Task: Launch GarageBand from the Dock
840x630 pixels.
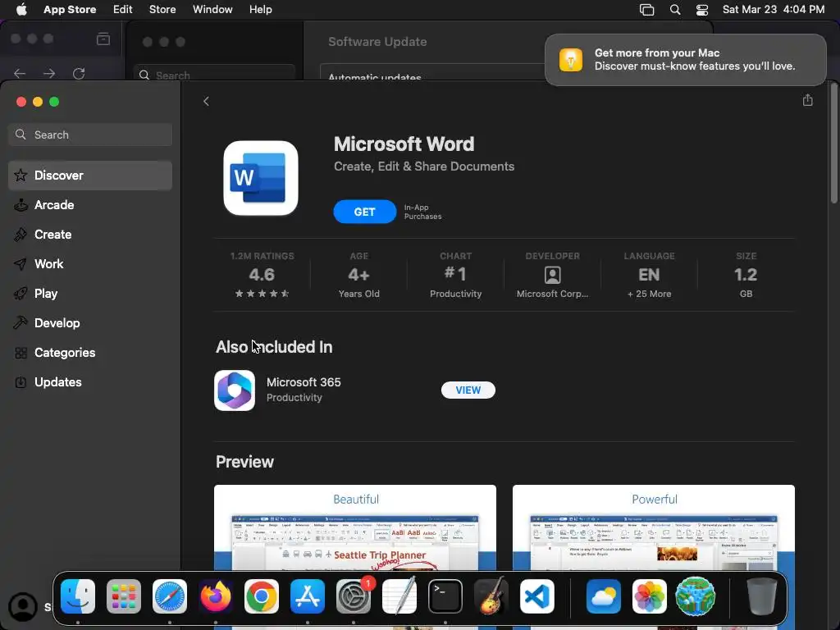Action: pyautogui.click(x=491, y=596)
